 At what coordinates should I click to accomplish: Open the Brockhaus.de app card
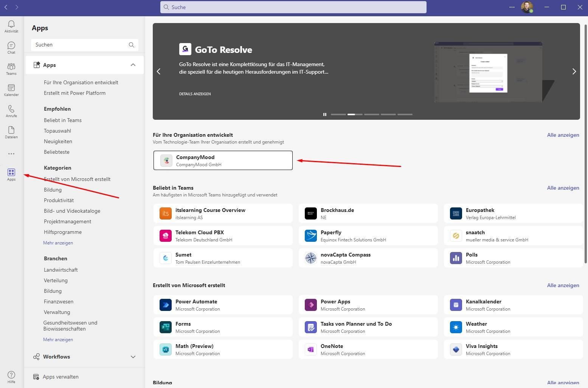(x=368, y=213)
